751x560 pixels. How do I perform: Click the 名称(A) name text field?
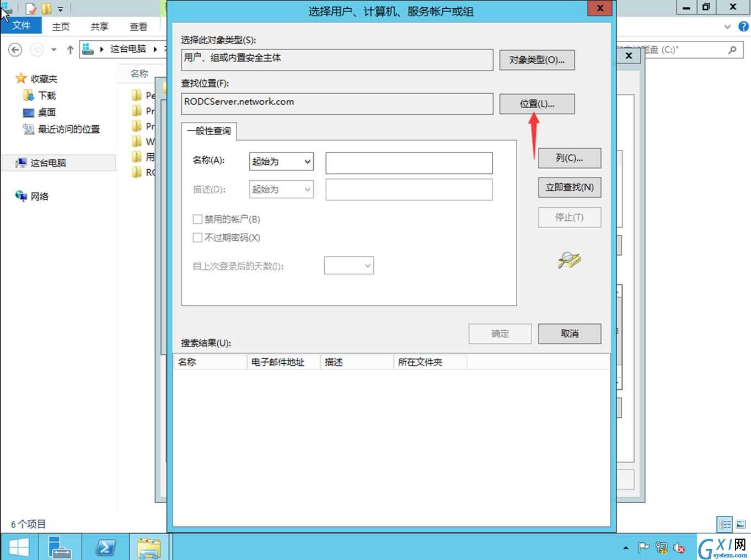coord(409,163)
